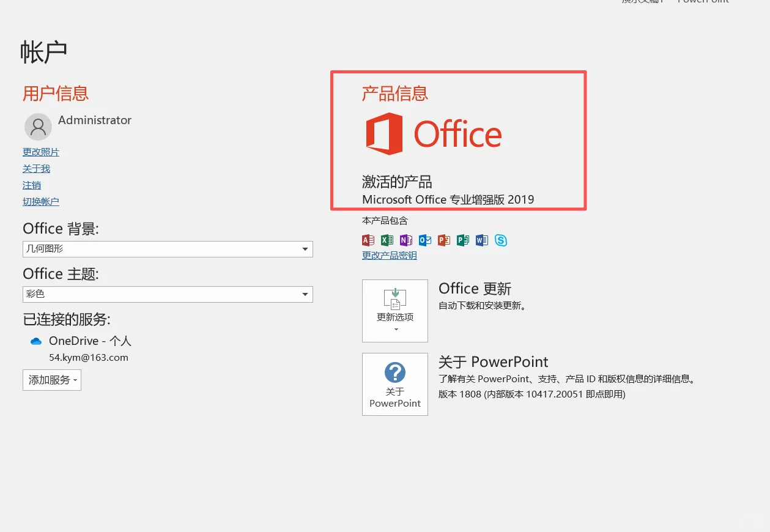Open the 添加服务 dropdown
This screenshot has height=532, width=770.
[x=51, y=380]
